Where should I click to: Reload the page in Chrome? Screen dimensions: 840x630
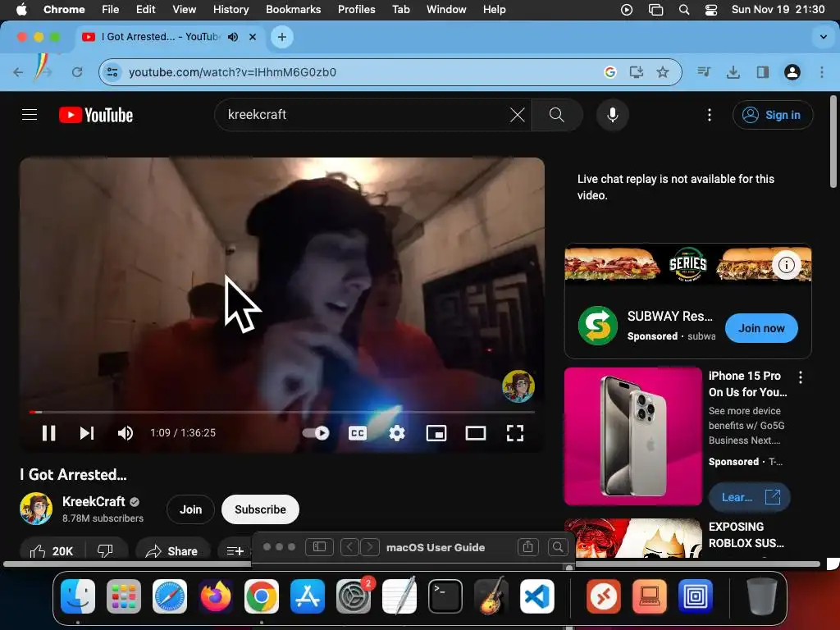(x=77, y=72)
